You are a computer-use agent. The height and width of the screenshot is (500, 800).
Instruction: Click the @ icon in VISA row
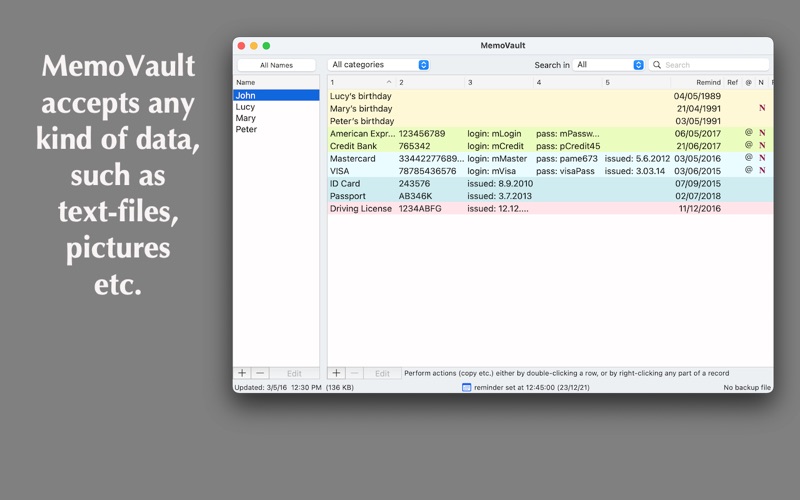pos(748,170)
